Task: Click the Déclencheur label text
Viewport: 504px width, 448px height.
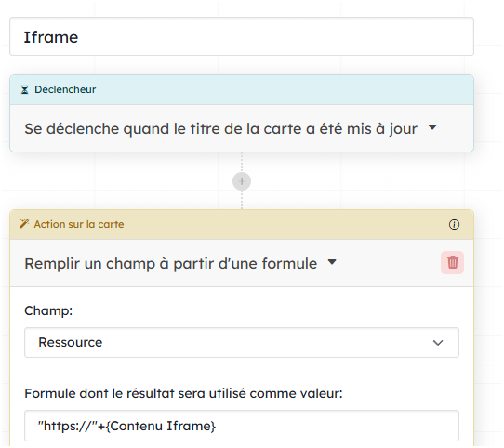Action: click(65, 89)
